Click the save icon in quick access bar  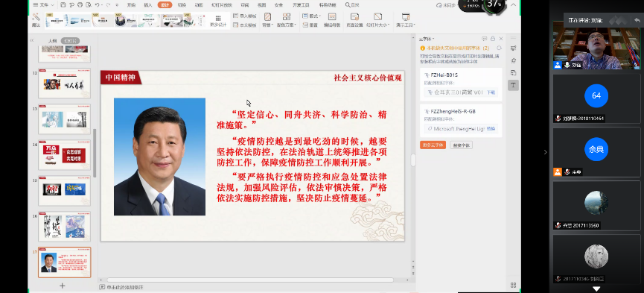63,5
